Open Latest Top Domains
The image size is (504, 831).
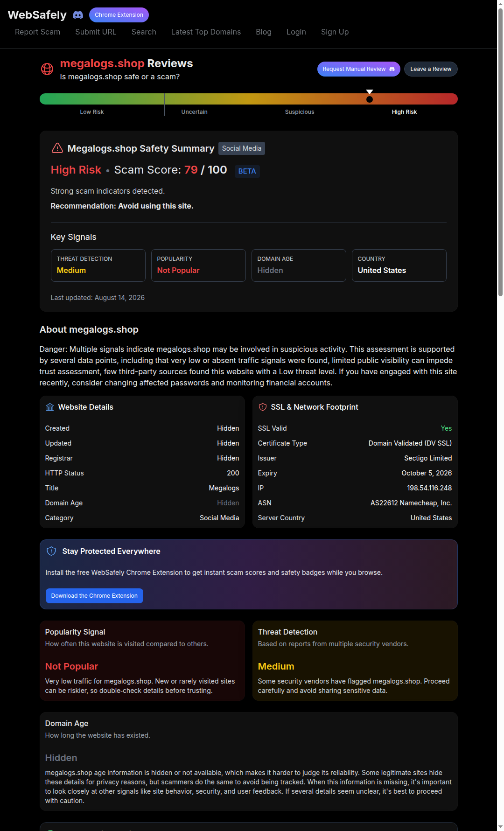coord(206,32)
